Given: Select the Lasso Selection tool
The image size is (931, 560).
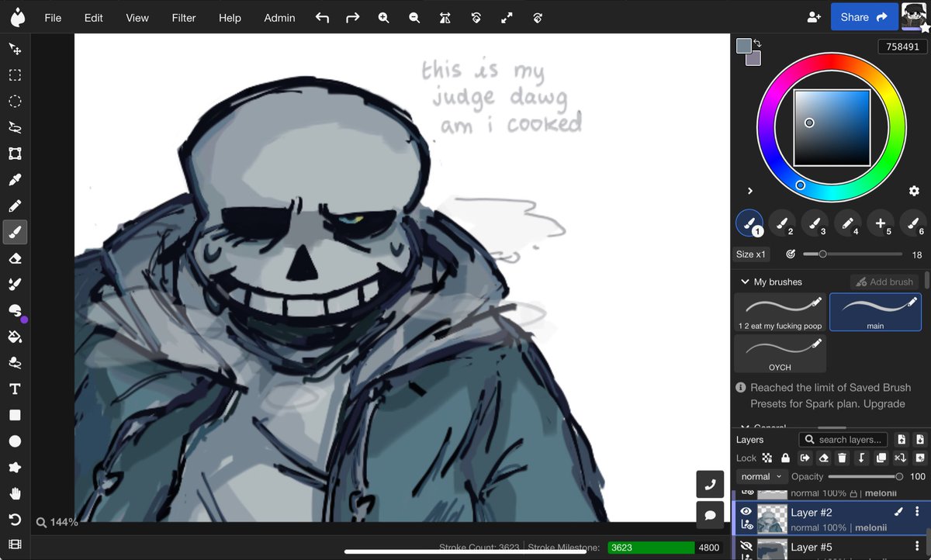Looking at the screenshot, I should click(x=15, y=127).
